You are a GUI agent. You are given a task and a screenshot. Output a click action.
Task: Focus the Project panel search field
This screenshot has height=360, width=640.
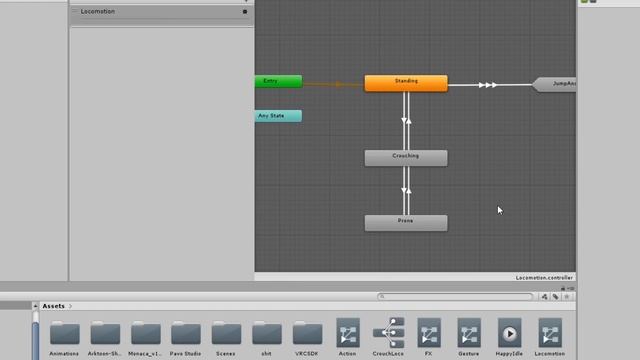tap(455, 296)
